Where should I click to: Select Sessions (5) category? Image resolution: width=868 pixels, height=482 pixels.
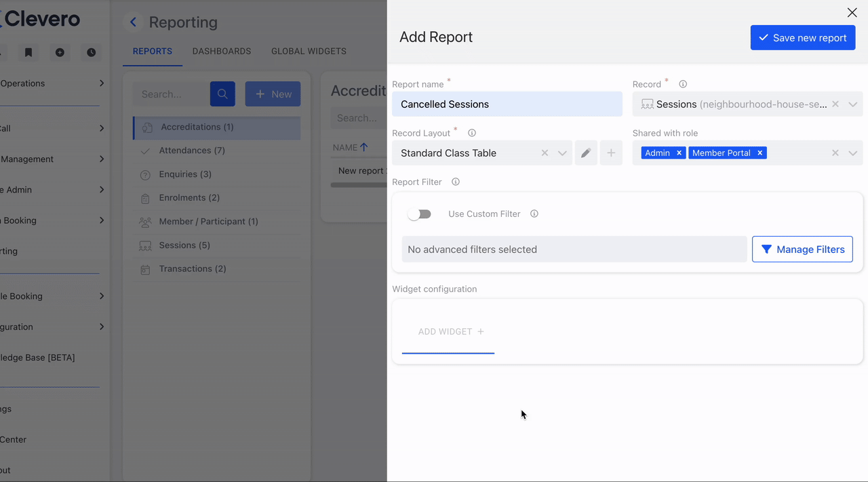pos(217,245)
